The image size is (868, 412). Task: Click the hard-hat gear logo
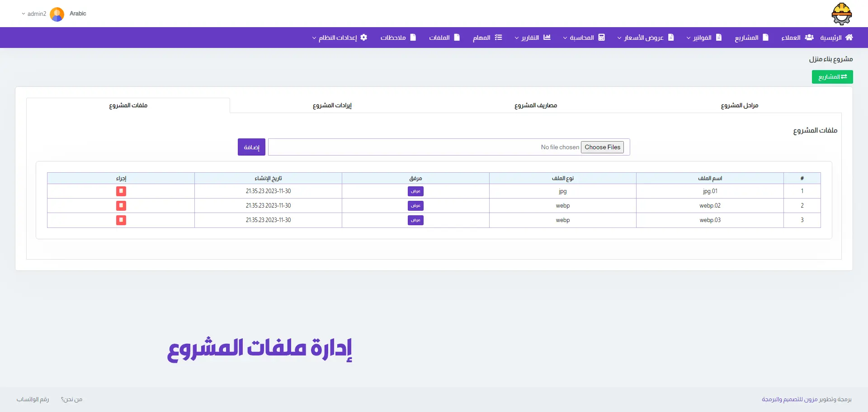click(x=841, y=14)
